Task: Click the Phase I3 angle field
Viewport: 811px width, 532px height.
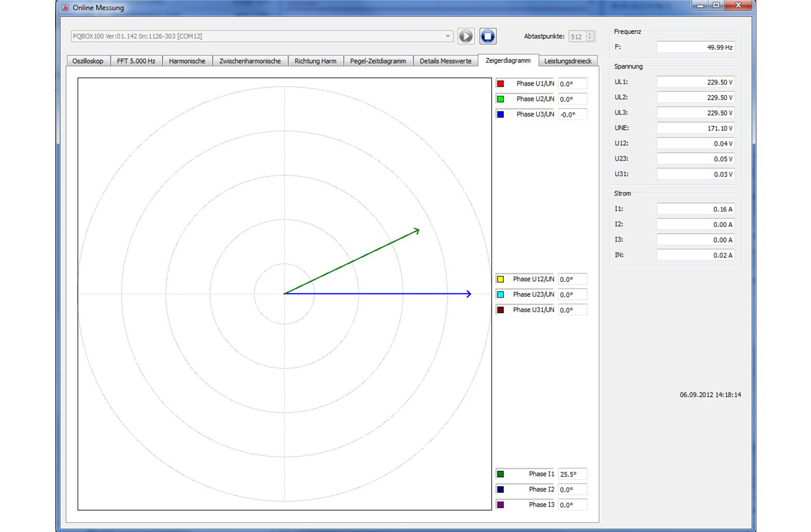Action: pos(572,505)
